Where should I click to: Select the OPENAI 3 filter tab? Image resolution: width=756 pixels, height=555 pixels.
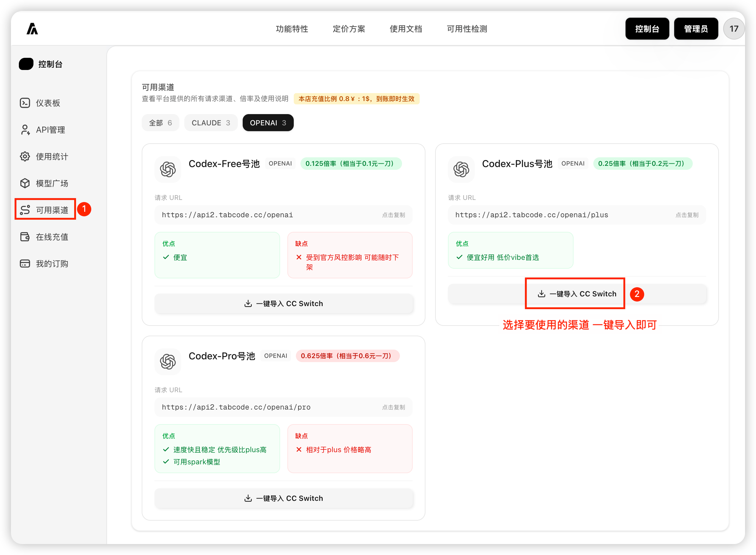268,123
